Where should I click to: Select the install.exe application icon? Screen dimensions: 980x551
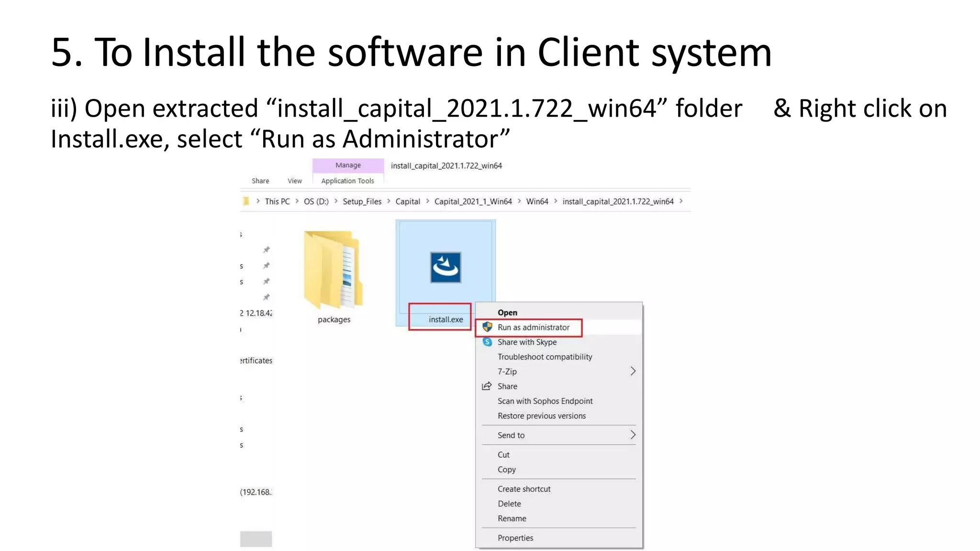click(x=445, y=267)
